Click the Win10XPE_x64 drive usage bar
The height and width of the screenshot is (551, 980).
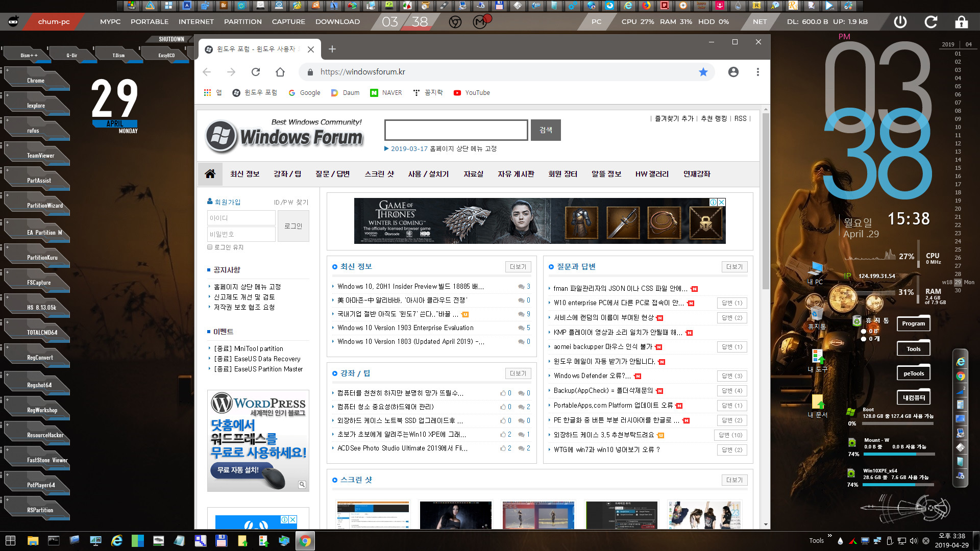(x=898, y=485)
